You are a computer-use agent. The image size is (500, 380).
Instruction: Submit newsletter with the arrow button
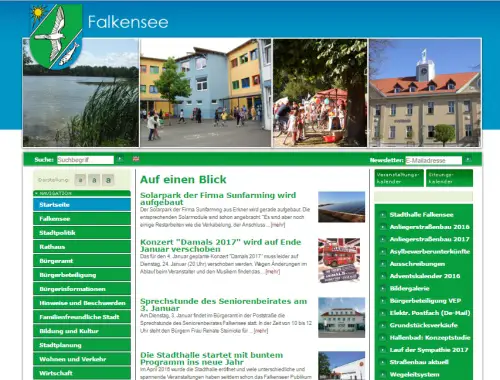click(468, 160)
